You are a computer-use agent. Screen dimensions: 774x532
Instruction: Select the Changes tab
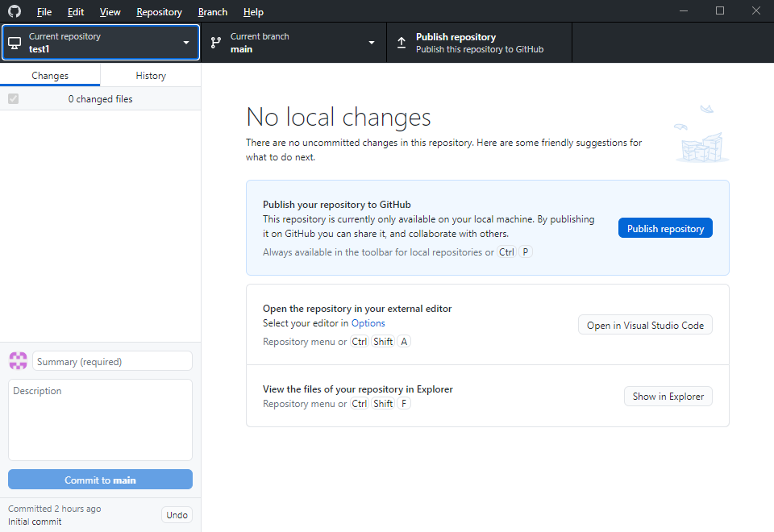pos(50,76)
